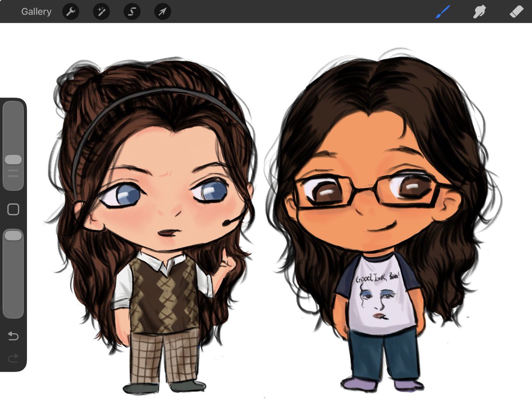Tap the blue brush stroke color indicator

(442, 12)
